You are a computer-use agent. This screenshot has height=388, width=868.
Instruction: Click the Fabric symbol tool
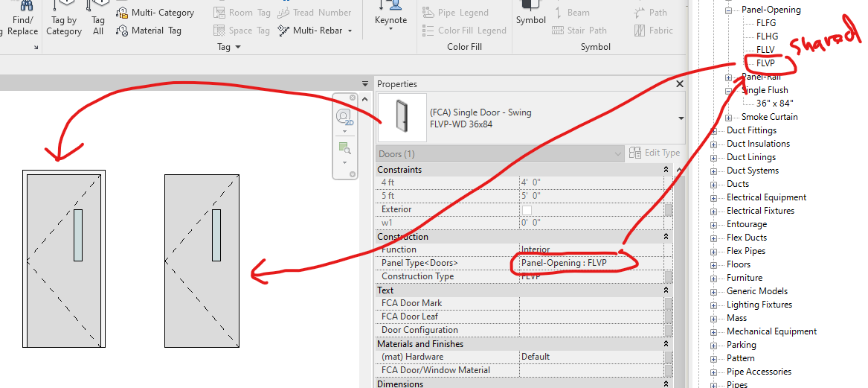tap(654, 31)
